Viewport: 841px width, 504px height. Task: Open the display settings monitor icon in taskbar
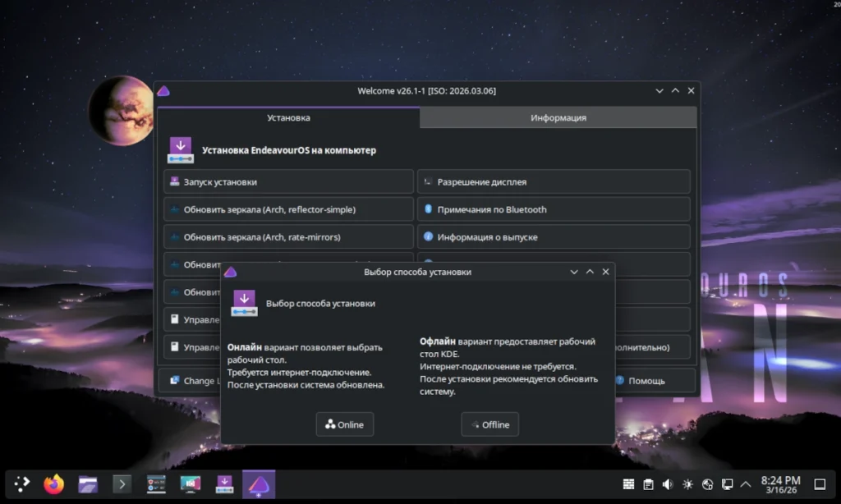[191, 484]
